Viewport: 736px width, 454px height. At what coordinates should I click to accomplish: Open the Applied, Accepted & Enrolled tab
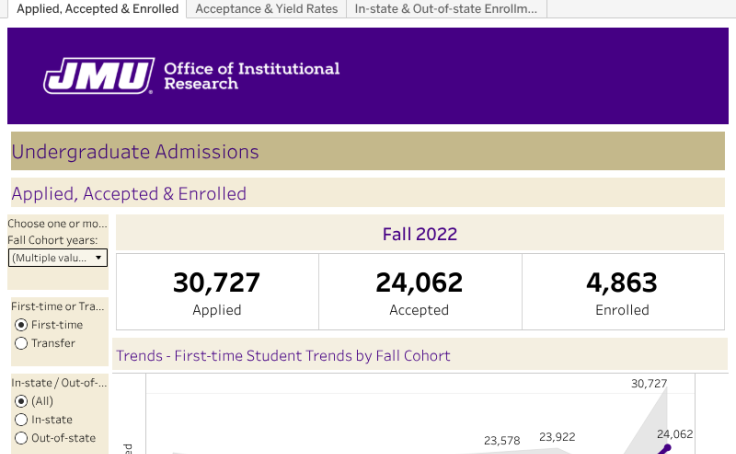[x=97, y=9]
